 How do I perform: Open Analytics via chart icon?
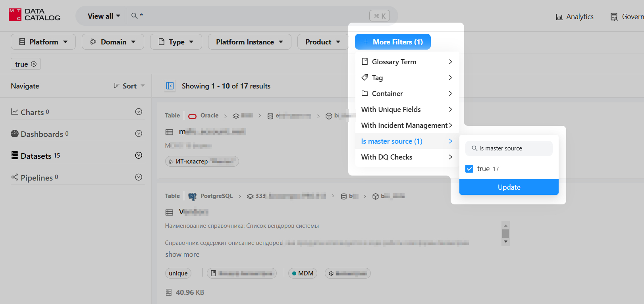pyautogui.click(x=559, y=17)
